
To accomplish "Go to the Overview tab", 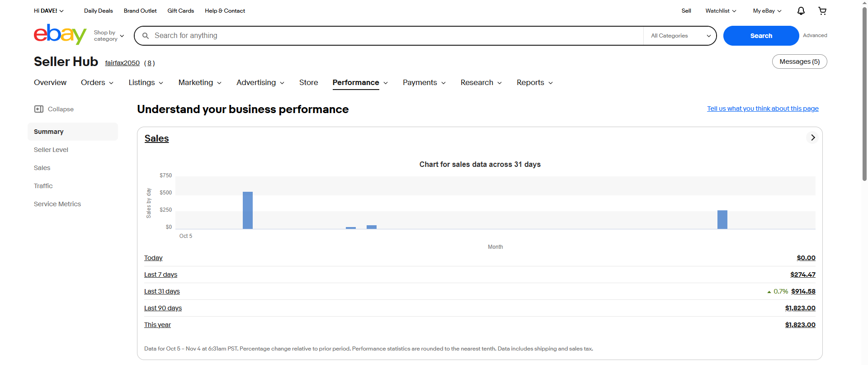I will pos(50,82).
